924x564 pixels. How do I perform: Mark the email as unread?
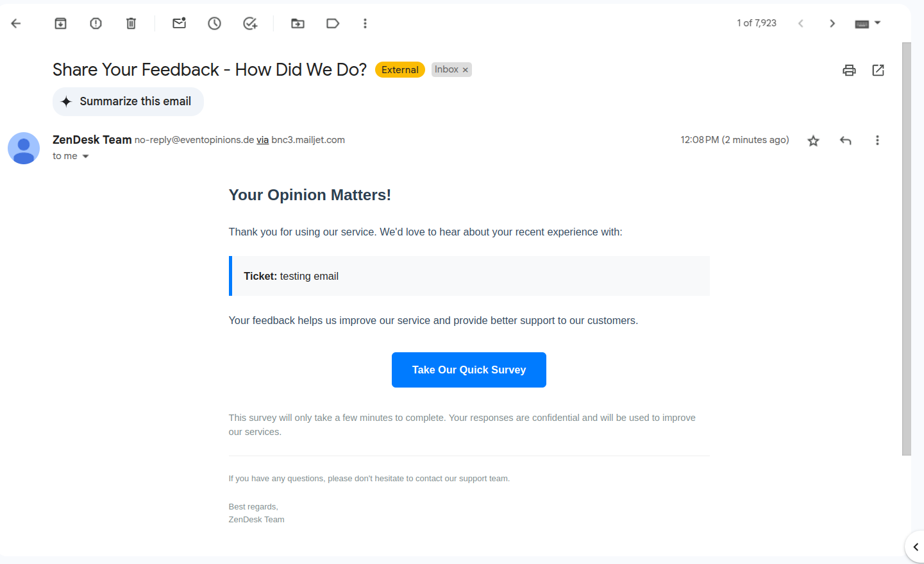coord(179,24)
